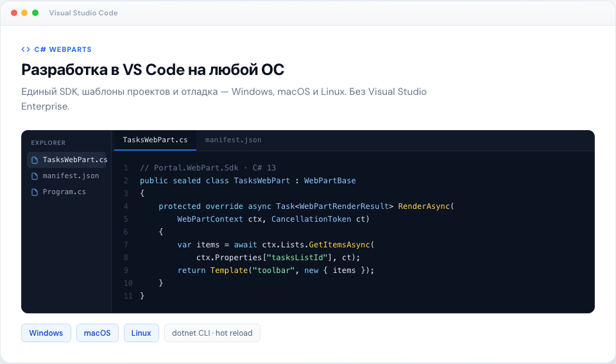The width and height of the screenshot is (616, 364).
Task: Click the Visual Studio Code window title
Action: coord(83,13)
